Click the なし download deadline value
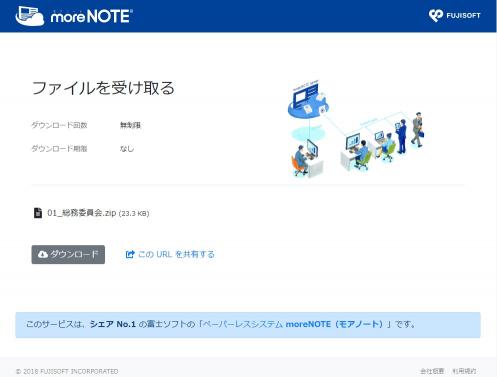Image resolution: width=497 pixels, height=377 pixels. click(x=127, y=148)
